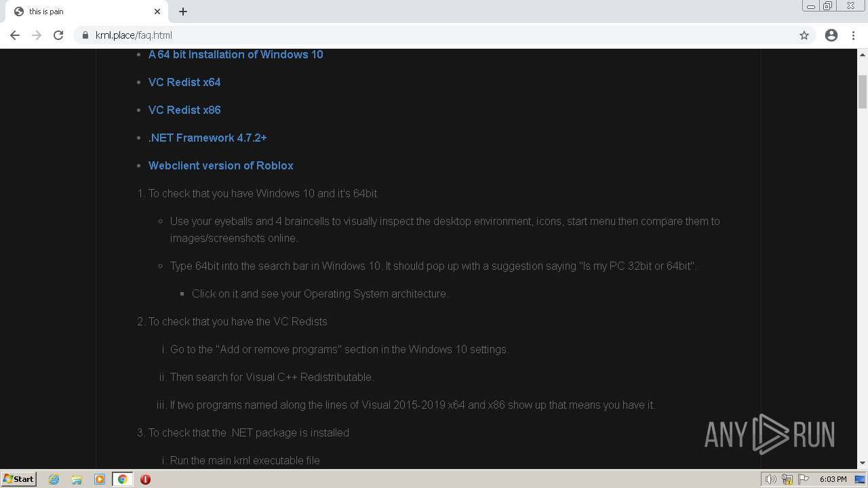Open the '.NET Framework 4.7.2+' link
This screenshot has width=868, height=488.
point(208,138)
